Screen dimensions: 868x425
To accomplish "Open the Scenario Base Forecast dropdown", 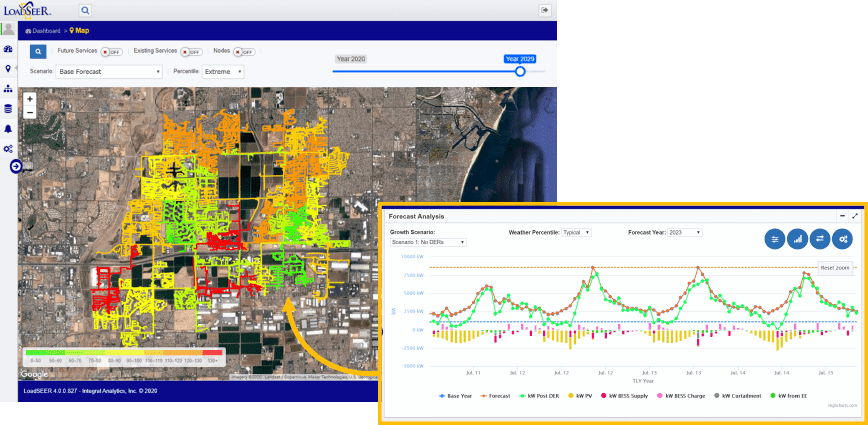I will [109, 72].
